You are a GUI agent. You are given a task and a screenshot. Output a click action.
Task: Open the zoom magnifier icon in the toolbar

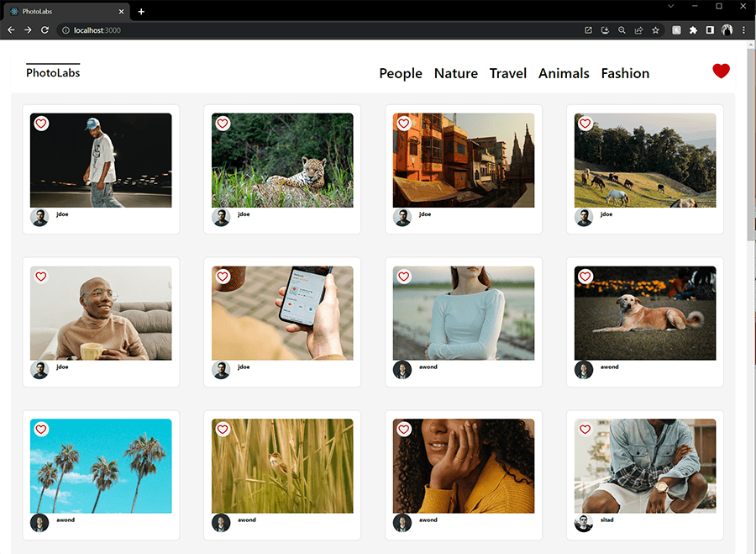tap(622, 29)
